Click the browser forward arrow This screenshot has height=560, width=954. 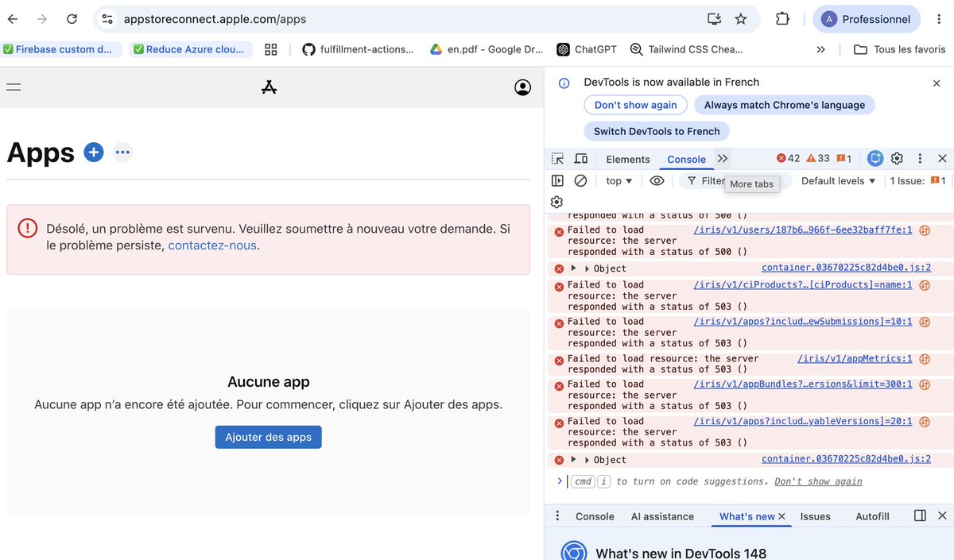click(42, 19)
